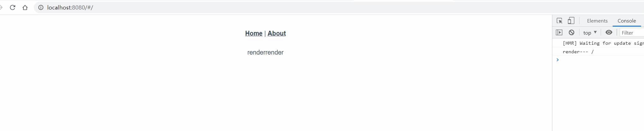Open the top JavaScript context dropdown
The width and height of the screenshot is (644, 131).
click(590, 33)
